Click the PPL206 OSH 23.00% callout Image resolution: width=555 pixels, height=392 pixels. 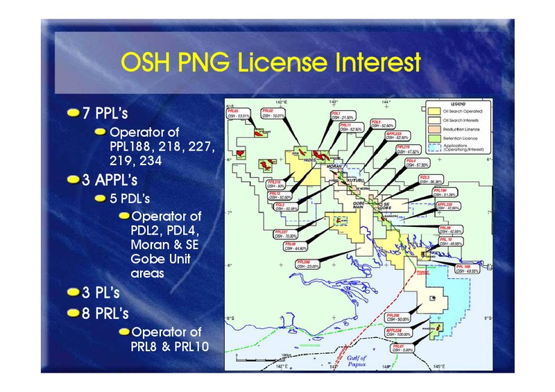click(x=307, y=264)
